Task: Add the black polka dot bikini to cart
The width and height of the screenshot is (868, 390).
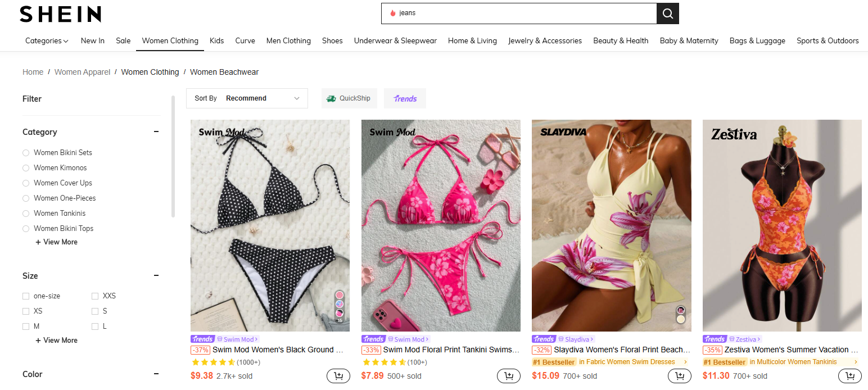Action: click(338, 375)
